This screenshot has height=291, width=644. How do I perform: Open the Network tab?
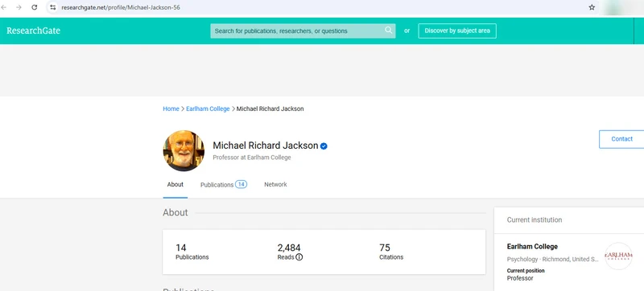coord(275,184)
